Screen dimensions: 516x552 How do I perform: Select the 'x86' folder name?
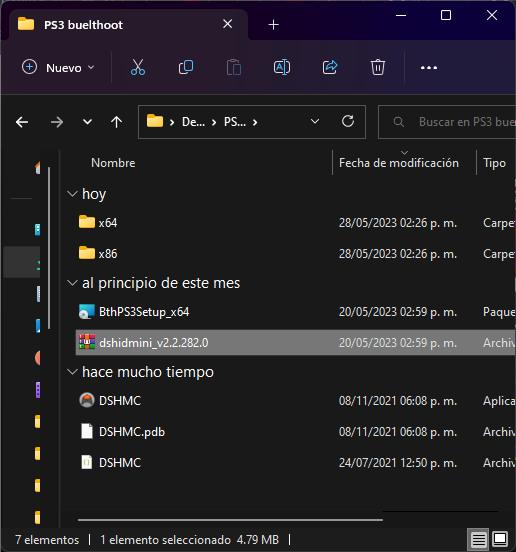108,254
